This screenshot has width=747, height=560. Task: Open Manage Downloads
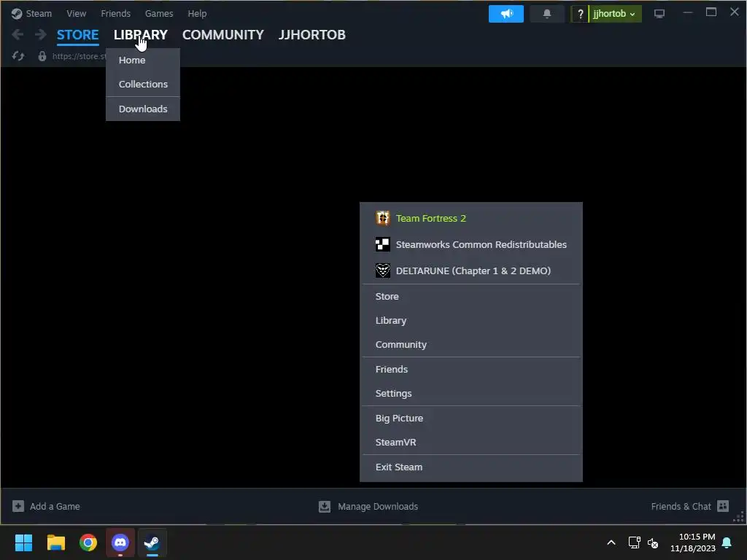368,506
